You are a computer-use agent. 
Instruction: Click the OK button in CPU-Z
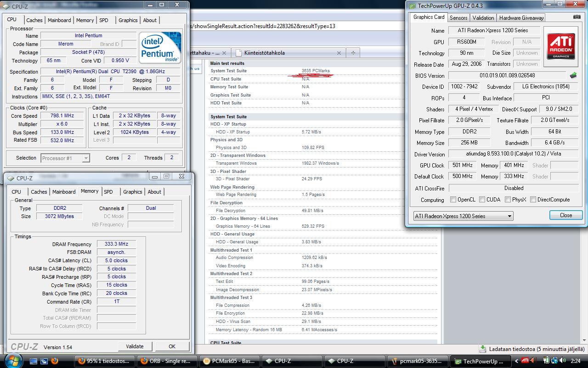click(x=172, y=346)
